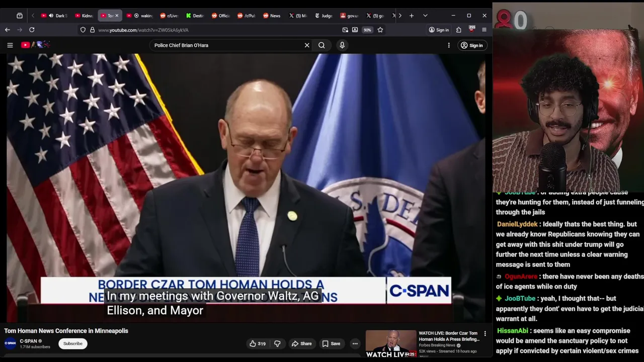Screen dimensions: 644x362
Task: Open the C-SPAN channel avatar
Action: 10,343
